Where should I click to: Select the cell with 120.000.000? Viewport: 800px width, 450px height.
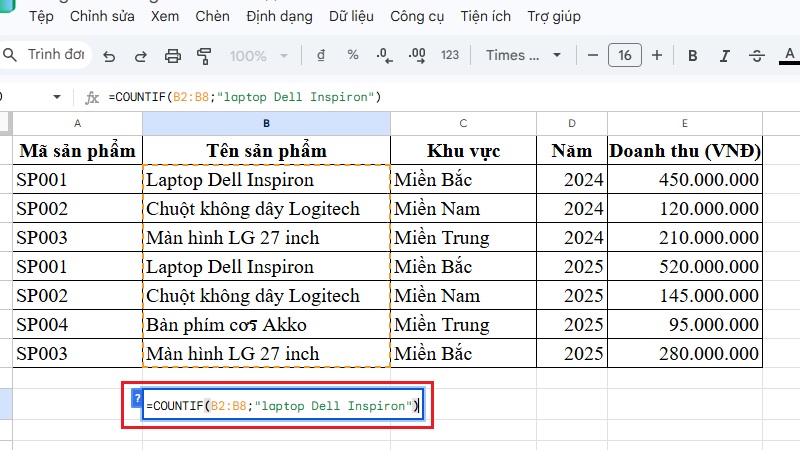click(x=685, y=208)
